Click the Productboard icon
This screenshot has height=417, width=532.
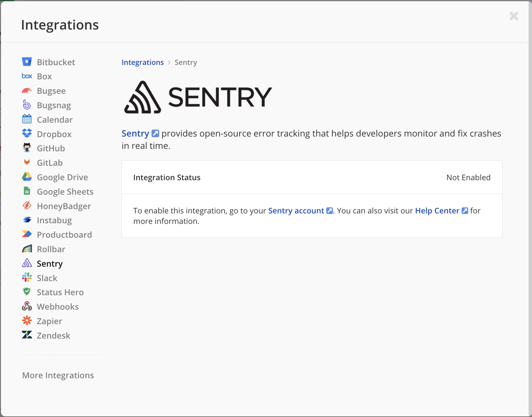pos(27,234)
